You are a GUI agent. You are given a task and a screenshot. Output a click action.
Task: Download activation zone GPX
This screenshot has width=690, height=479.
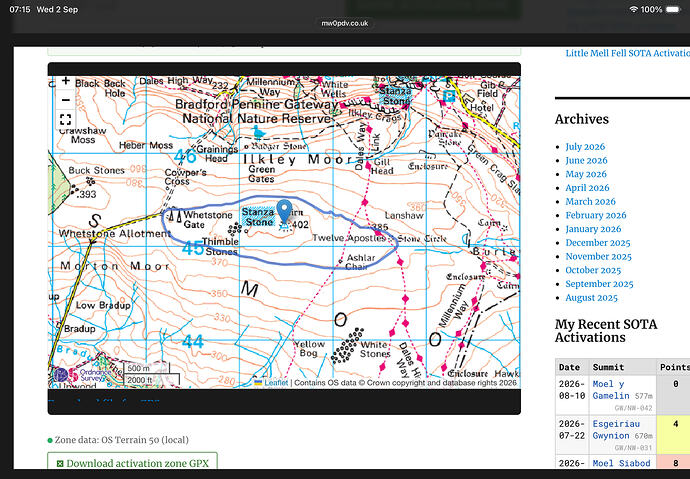tap(132, 463)
